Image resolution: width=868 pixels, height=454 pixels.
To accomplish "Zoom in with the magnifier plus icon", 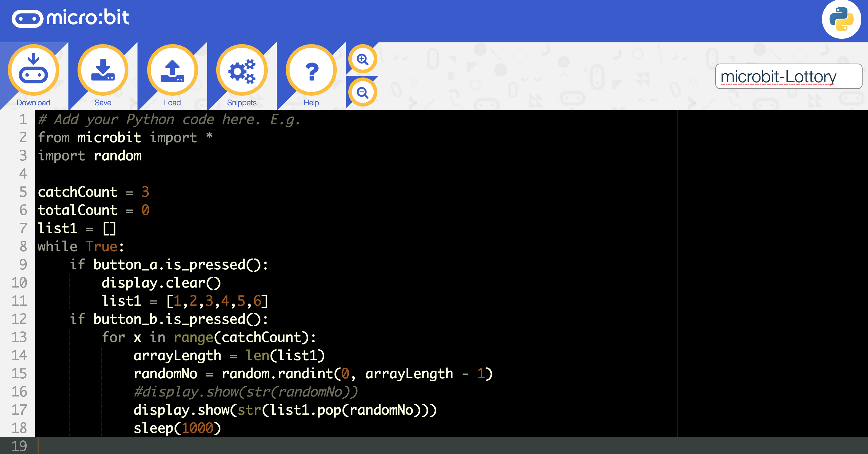I will 363,59.
